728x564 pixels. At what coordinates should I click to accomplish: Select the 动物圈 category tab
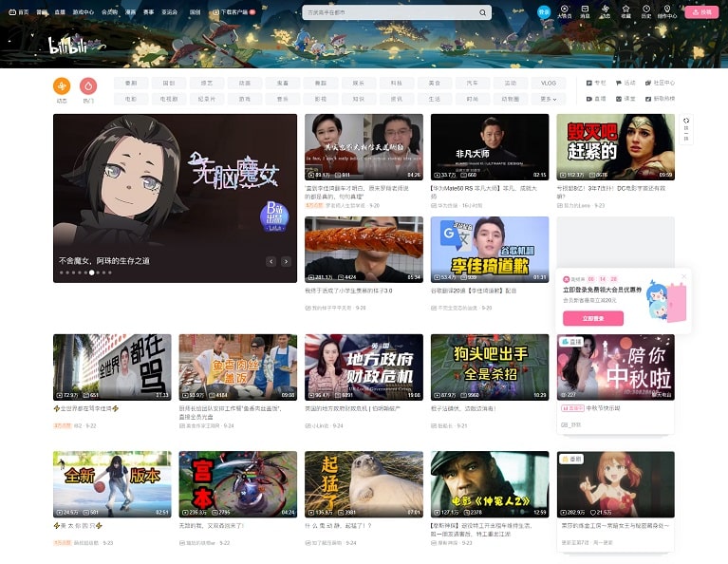click(x=511, y=99)
